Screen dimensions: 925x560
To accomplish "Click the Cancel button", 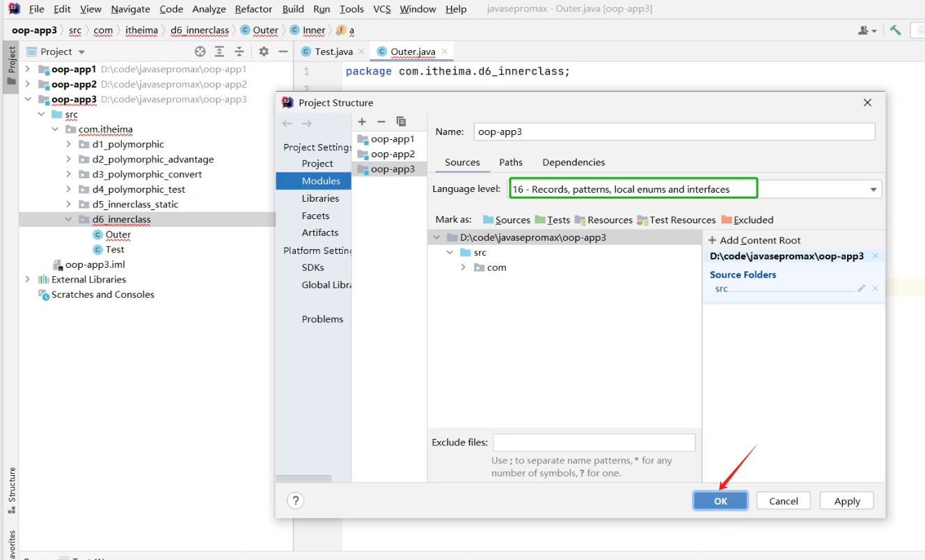I will click(x=784, y=501).
